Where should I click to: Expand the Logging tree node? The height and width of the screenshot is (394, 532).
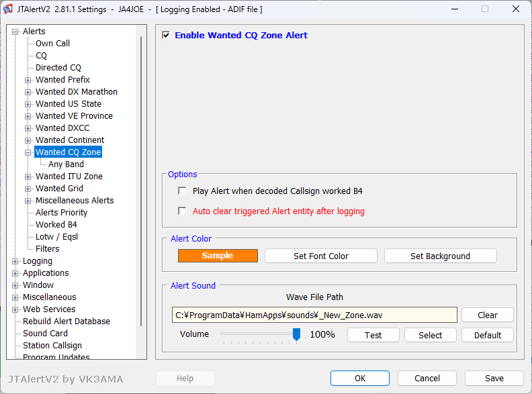pos(15,261)
